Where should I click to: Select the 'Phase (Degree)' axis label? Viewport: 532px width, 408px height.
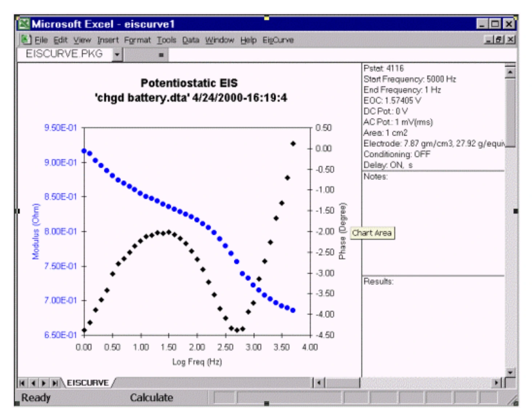(x=342, y=231)
